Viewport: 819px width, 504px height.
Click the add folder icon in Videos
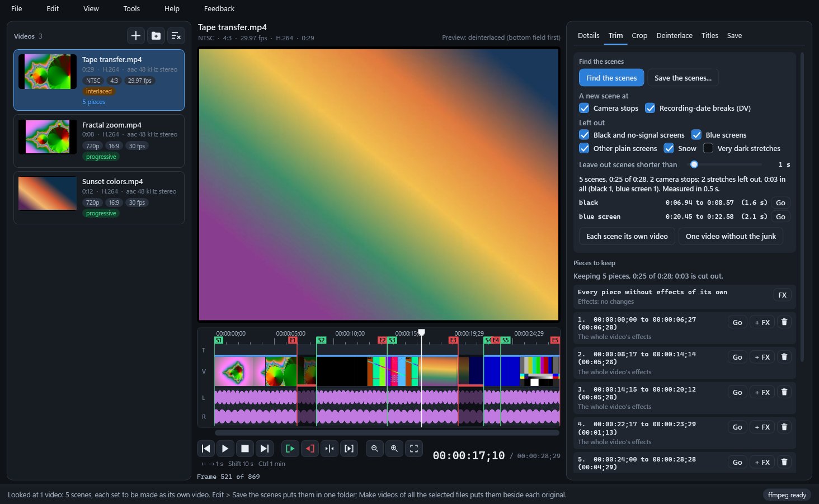(156, 36)
